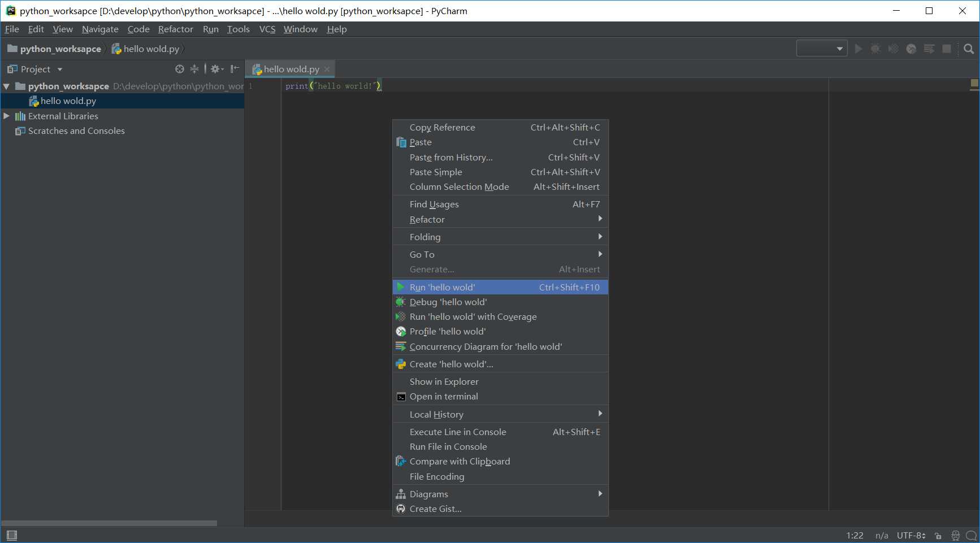
Task: Select Execute Line in Console
Action: point(500,432)
